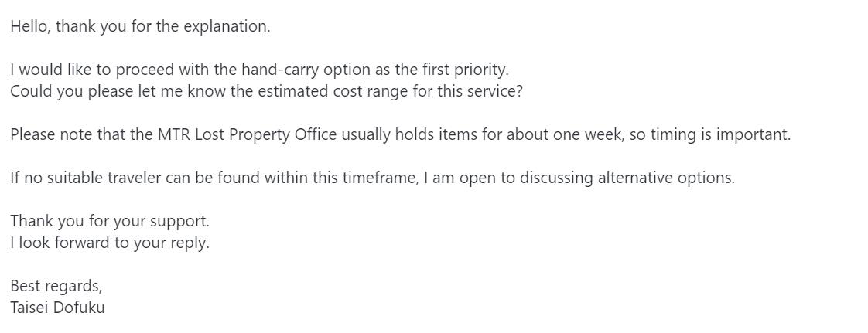Click the "Thank you for your support" line
Image resolution: width=868 pixels, height=333 pixels.
[109, 221]
